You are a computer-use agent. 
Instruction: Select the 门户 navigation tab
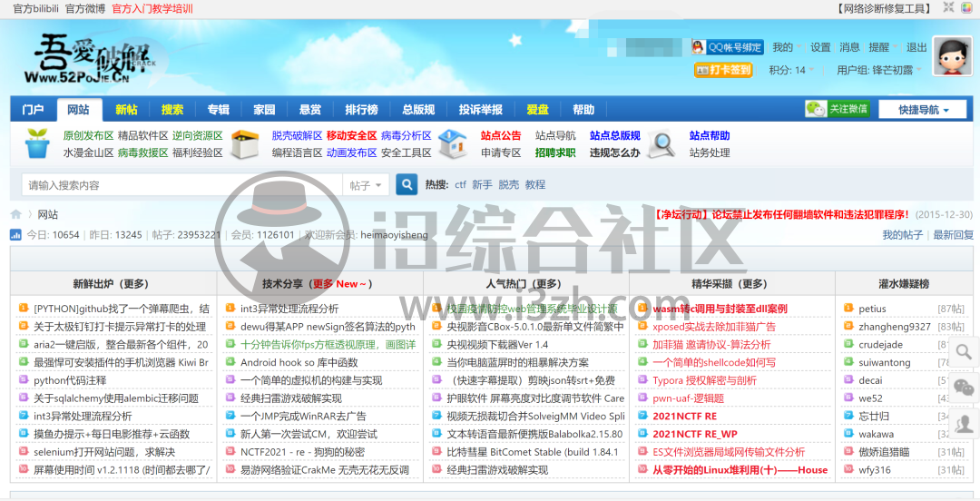pyautogui.click(x=34, y=110)
